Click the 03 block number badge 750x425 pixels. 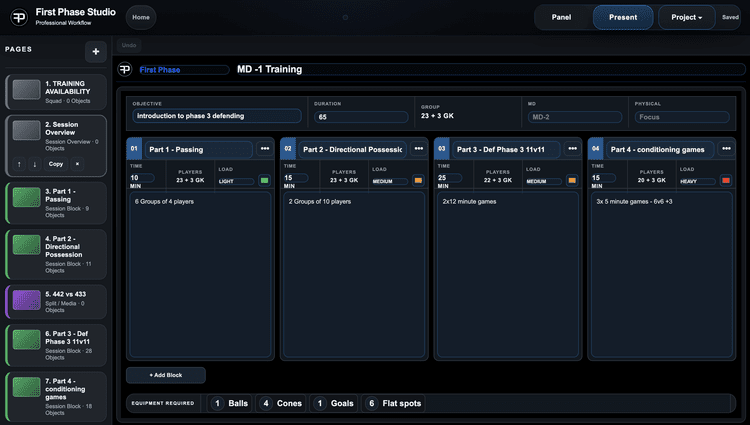click(441, 149)
